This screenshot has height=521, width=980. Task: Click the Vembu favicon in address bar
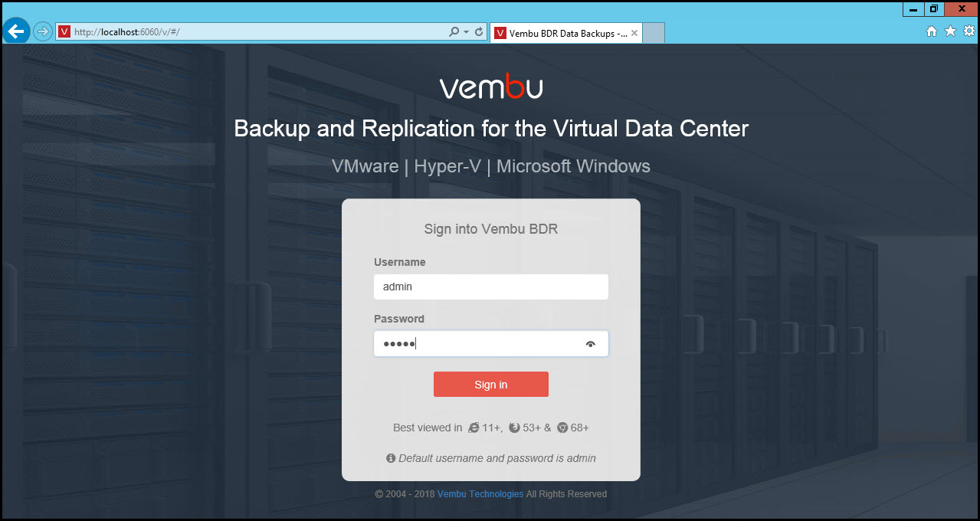click(65, 32)
